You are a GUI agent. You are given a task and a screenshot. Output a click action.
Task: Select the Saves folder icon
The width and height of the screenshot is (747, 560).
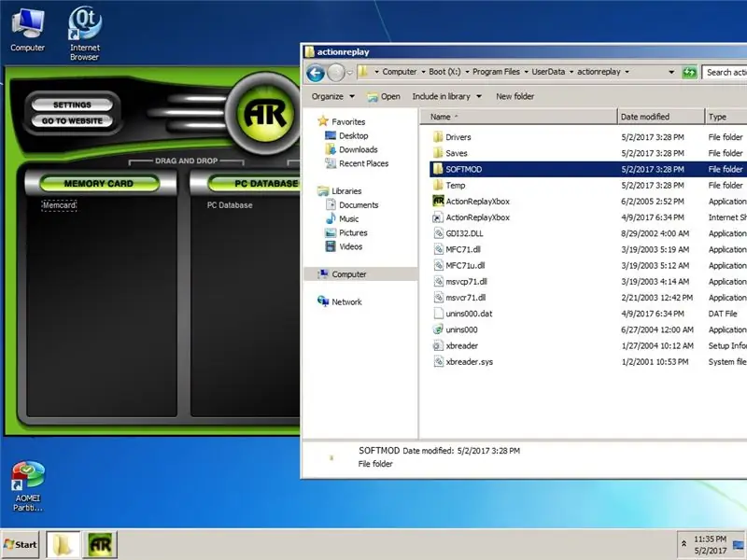pos(438,153)
